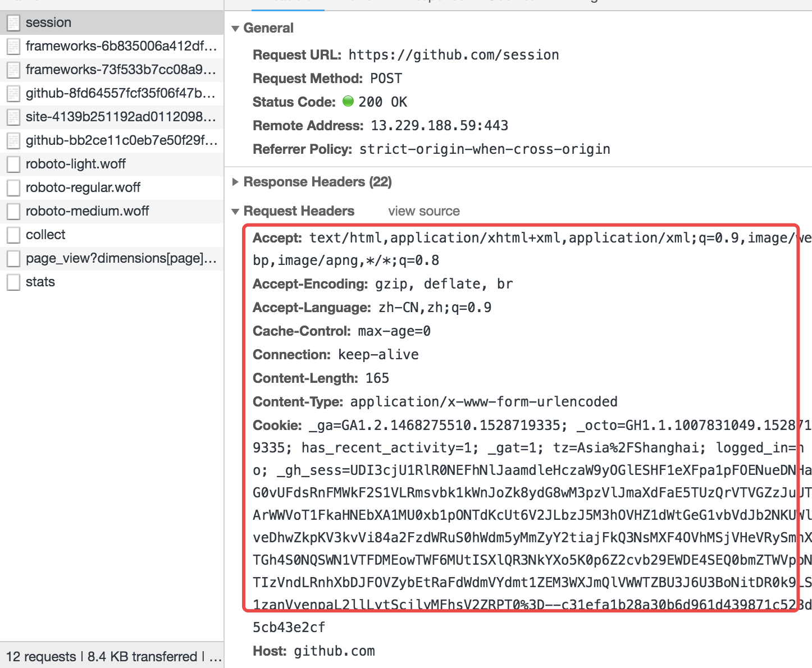Click the blank file icon for roboto-light.woff
The height and width of the screenshot is (668, 812).
(13, 164)
